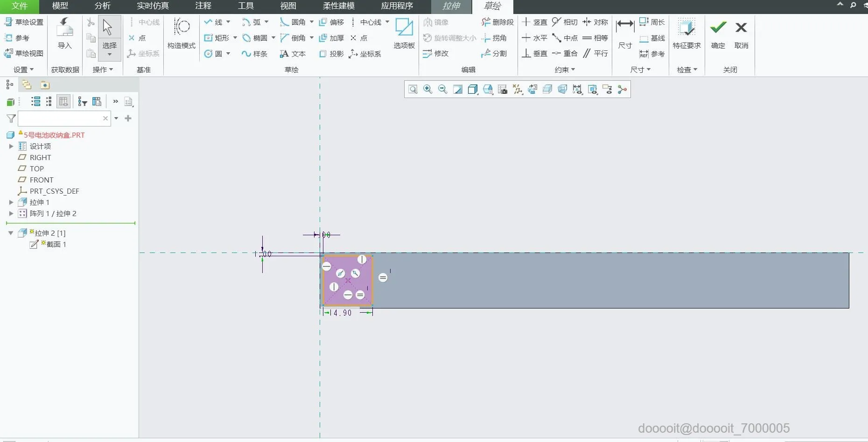This screenshot has width=868, height=442.
Task: Click the 导入 import icon
Action: pyautogui.click(x=65, y=34)
